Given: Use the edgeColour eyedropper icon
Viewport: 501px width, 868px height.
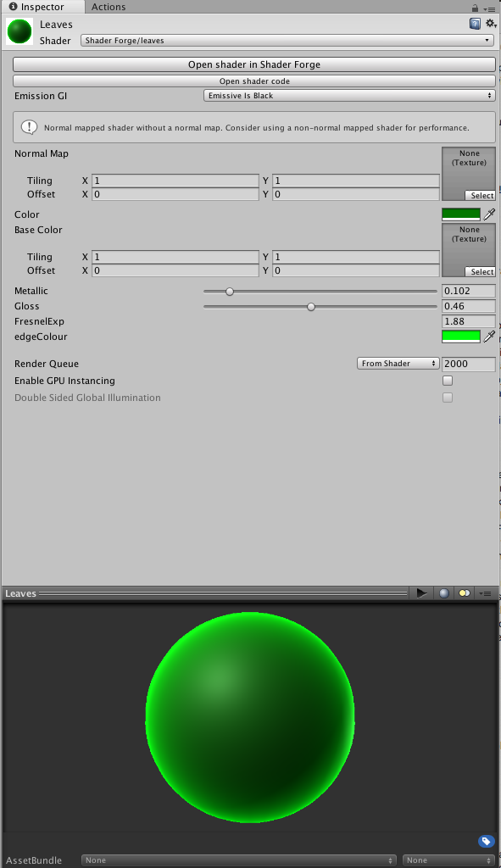Looking at the screenshot, I should click(x=489, y=337).
